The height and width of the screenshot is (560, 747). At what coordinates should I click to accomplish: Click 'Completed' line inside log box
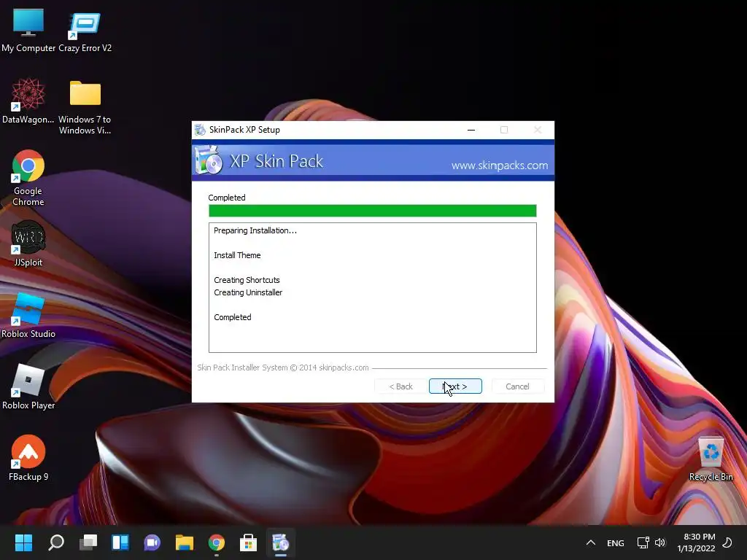[233, 317]
